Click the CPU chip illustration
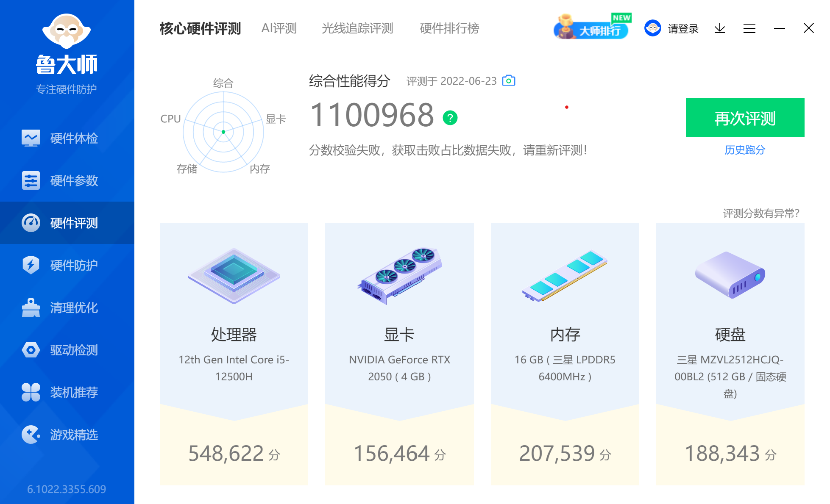Image resolution: width=830 pixels, height=504 pixels. pos(234,276)
